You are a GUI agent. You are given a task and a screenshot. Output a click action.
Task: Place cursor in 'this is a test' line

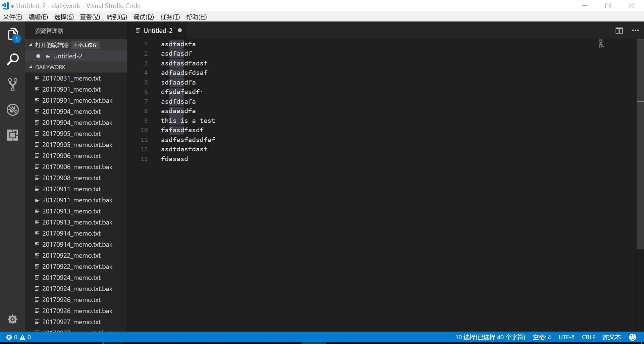tap(188, 120)
